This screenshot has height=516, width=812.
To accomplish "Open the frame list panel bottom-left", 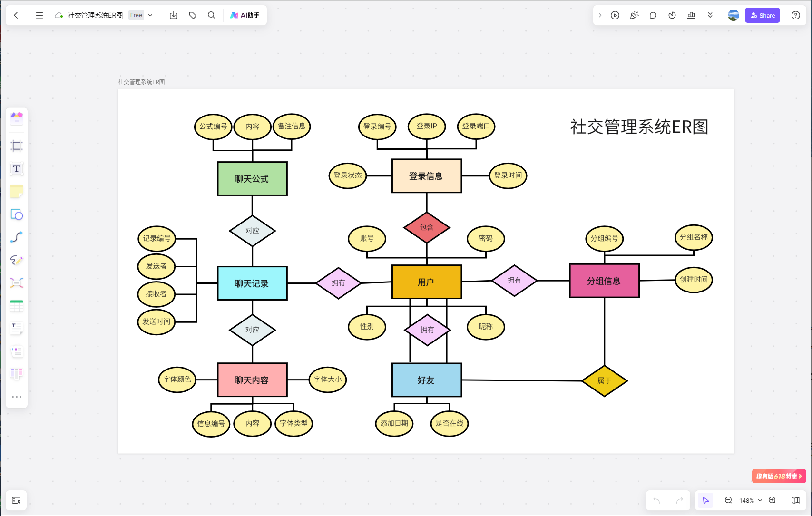I will point(16,500).
